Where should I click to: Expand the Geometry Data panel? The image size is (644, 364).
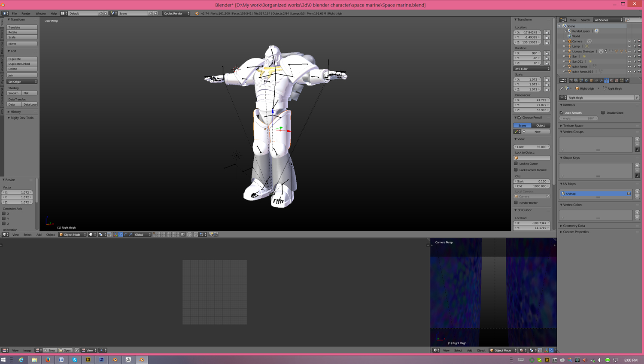coord(574,226)
